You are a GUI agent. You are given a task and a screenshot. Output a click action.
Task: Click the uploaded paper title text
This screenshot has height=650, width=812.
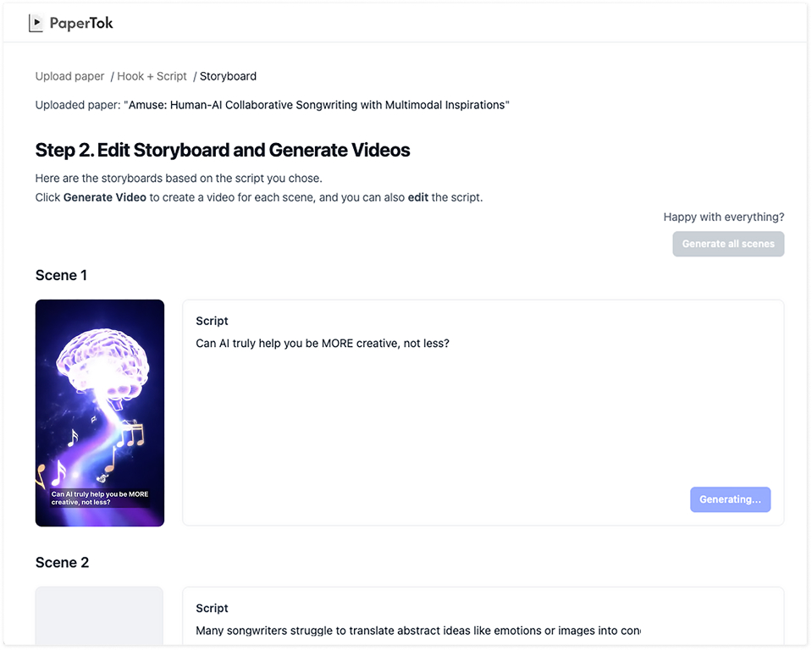(317, 105)
